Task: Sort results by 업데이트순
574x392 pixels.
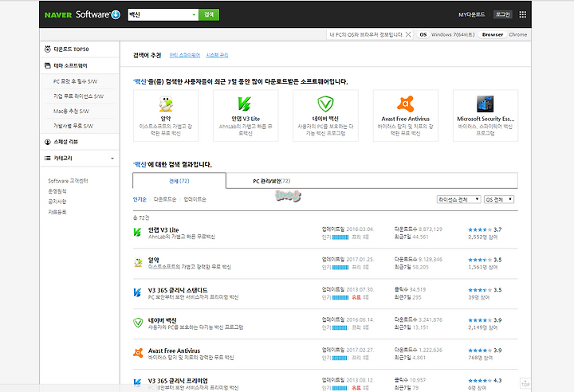Action: click(x=195, y=199)
